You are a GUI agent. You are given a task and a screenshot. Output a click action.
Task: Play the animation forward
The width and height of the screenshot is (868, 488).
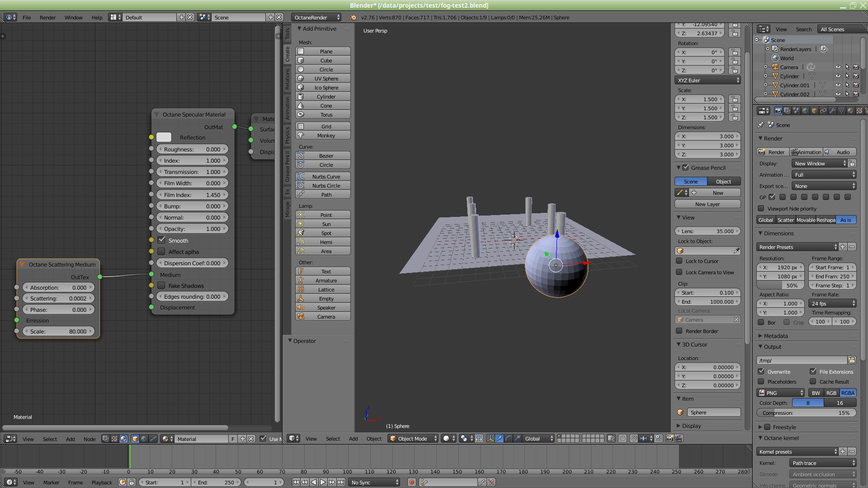(x=323, y=482)
